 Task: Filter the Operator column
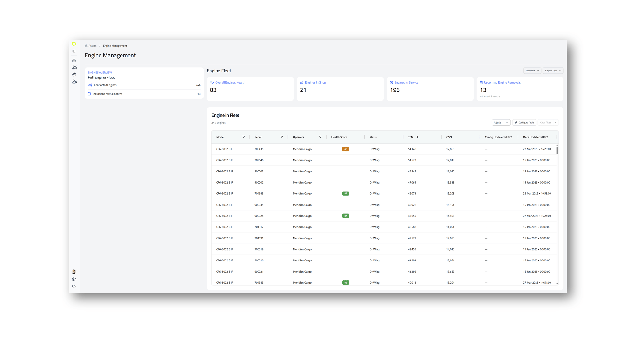(x=320, y=137)
